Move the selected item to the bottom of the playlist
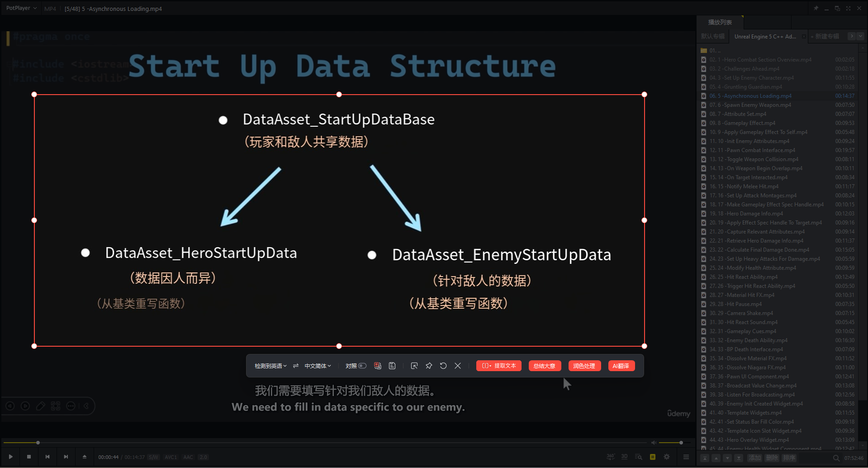 pos(739,458)
